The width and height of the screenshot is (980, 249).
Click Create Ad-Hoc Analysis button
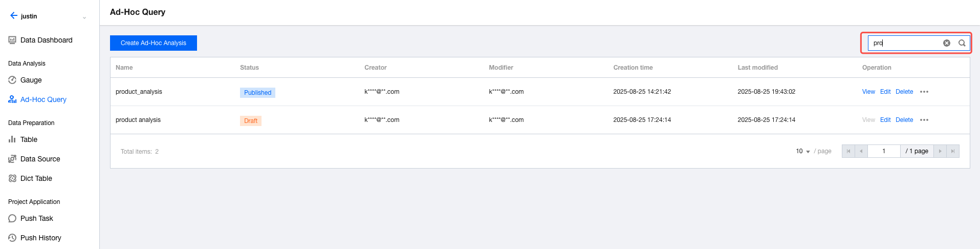154,43
